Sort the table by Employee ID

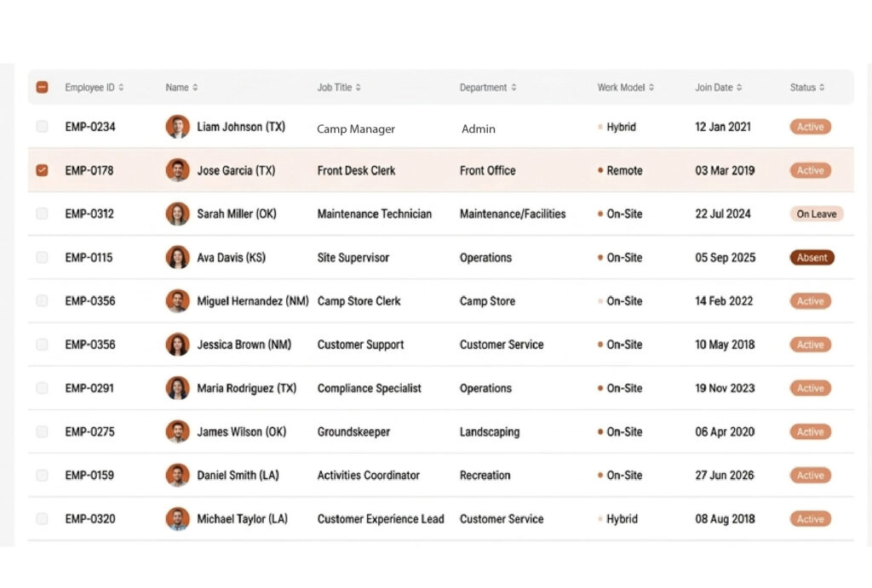coord(121,88)
